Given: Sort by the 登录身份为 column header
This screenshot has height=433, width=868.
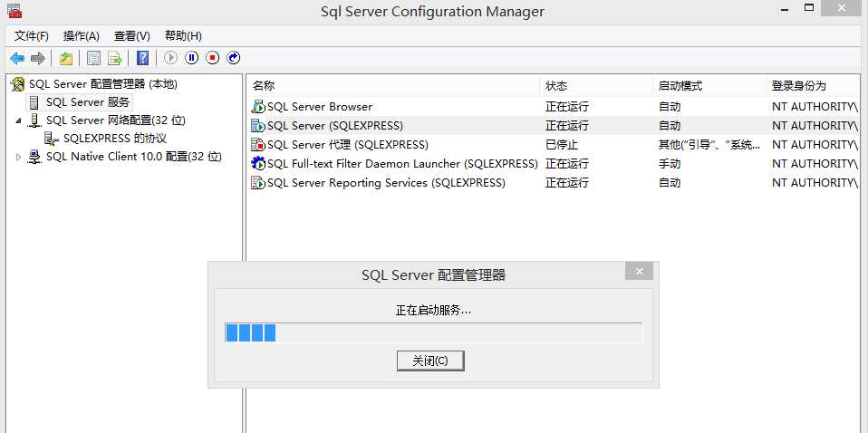Looking at the screenshot, I should [814, 86].
